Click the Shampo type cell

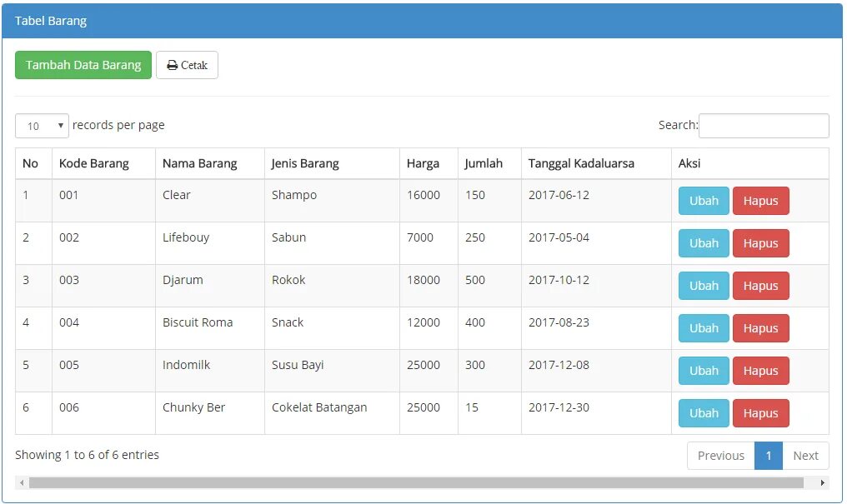[x=332, y=201]
